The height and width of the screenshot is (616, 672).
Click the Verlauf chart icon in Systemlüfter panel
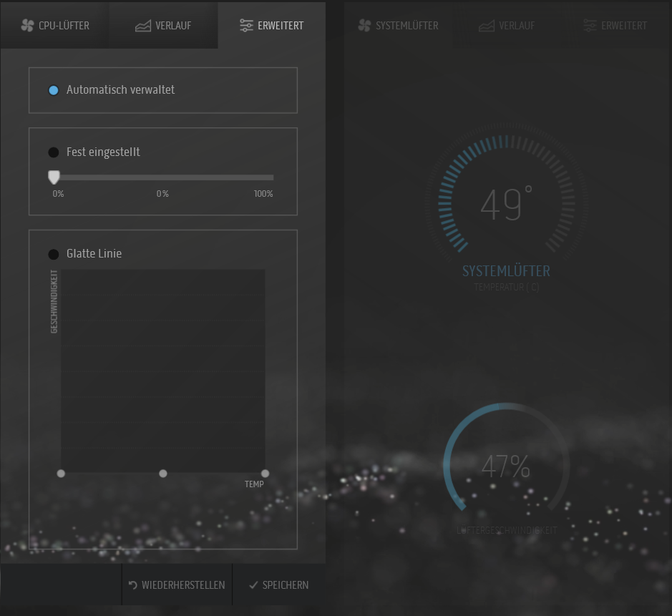pos(487,26)
